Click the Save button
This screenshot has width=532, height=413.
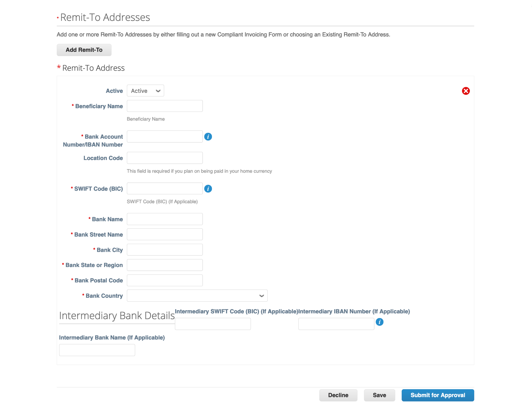(379, 395)
